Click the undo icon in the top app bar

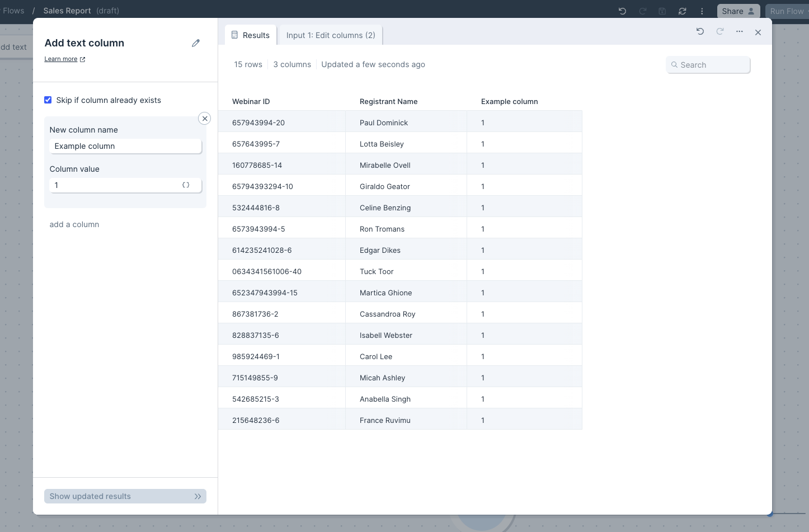click(622, 11)
